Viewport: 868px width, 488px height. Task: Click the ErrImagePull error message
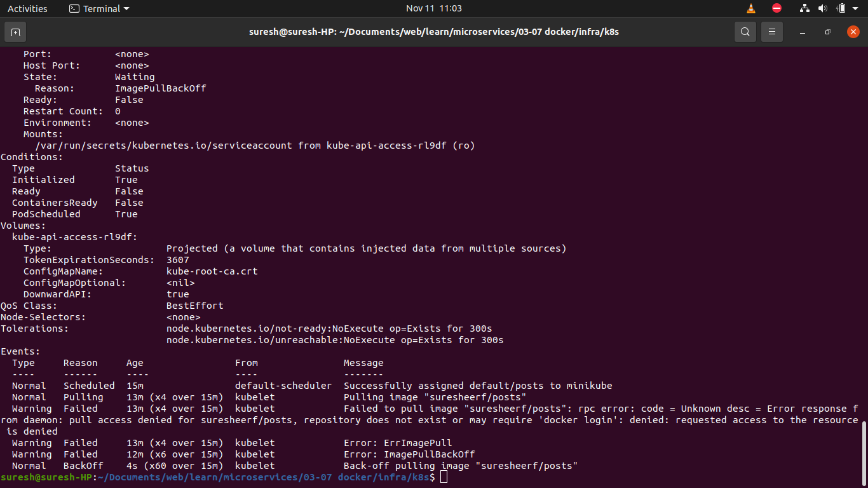point(398,443)
